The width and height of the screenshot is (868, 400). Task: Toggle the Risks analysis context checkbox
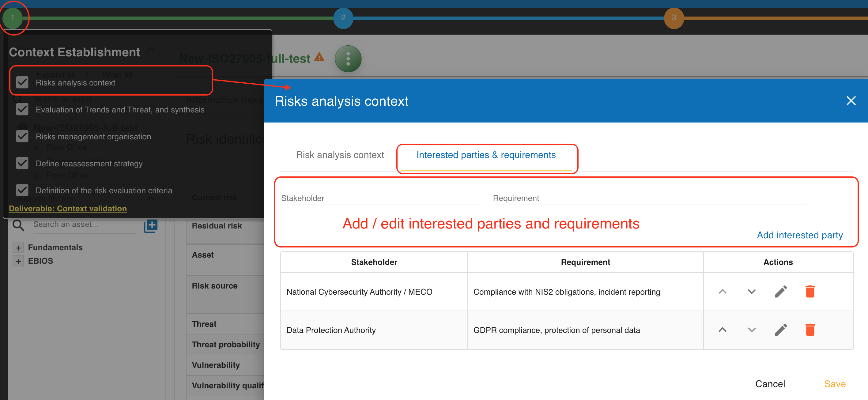[22, 82]
